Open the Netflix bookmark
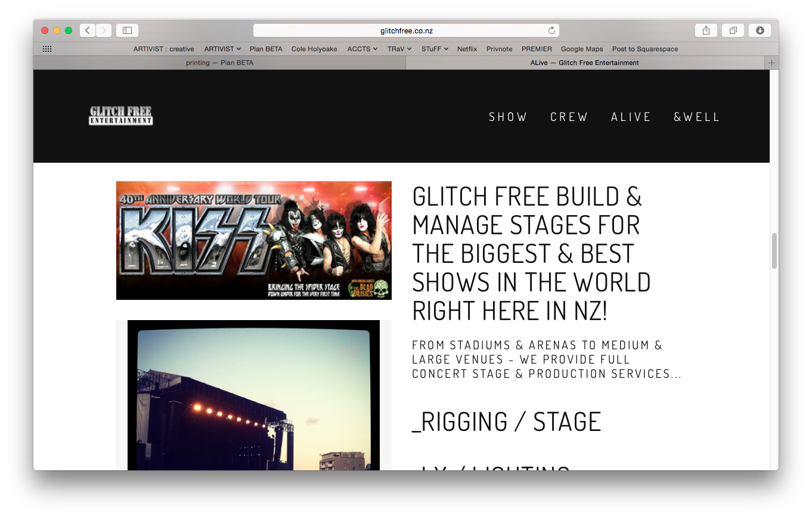The height and width of the screenshot is (518, 812). click(x=467, y=49)
